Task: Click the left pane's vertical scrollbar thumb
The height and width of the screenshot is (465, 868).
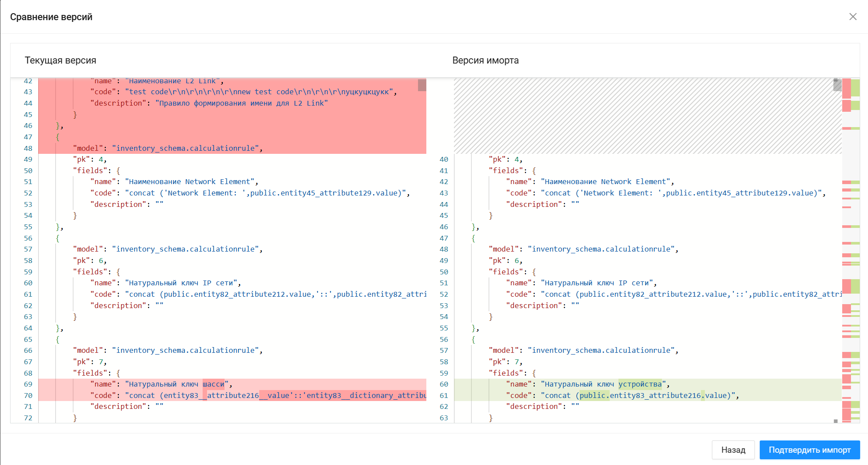Action: (x=422, y=85)
